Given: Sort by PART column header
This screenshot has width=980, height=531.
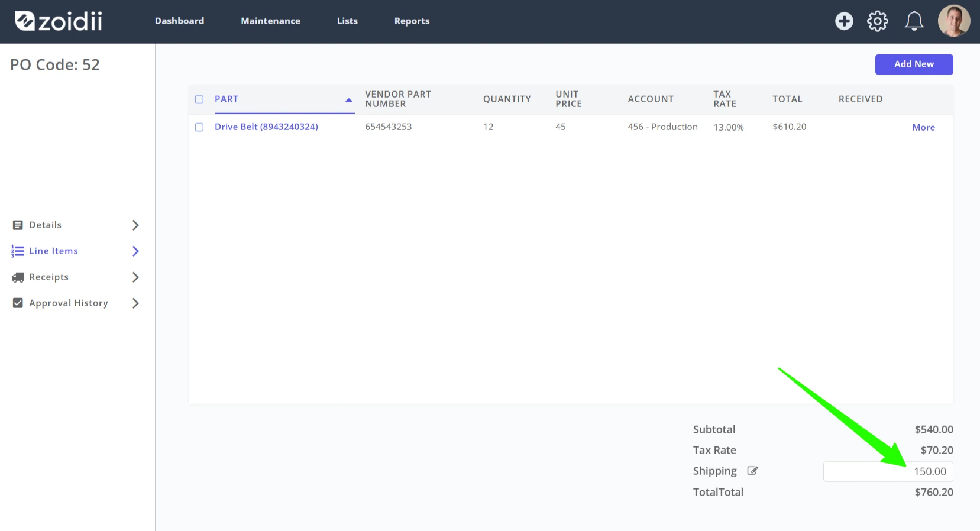Looking at the screenshot, I should 227,99.
